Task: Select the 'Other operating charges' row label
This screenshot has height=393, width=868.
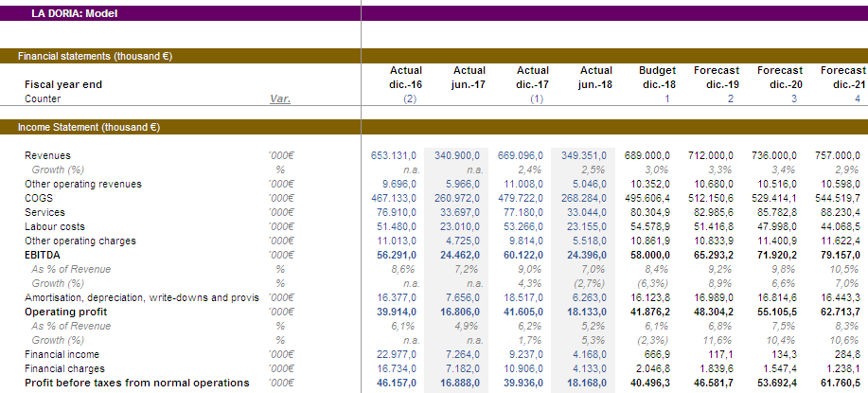Action: click(80, 241)
